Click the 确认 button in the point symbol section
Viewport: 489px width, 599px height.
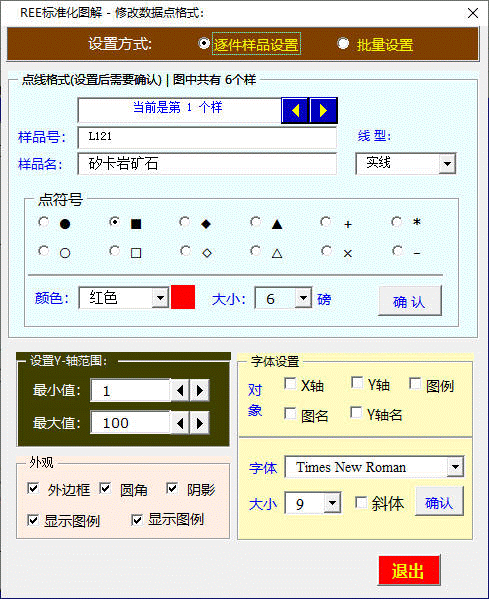coord(410,301)
